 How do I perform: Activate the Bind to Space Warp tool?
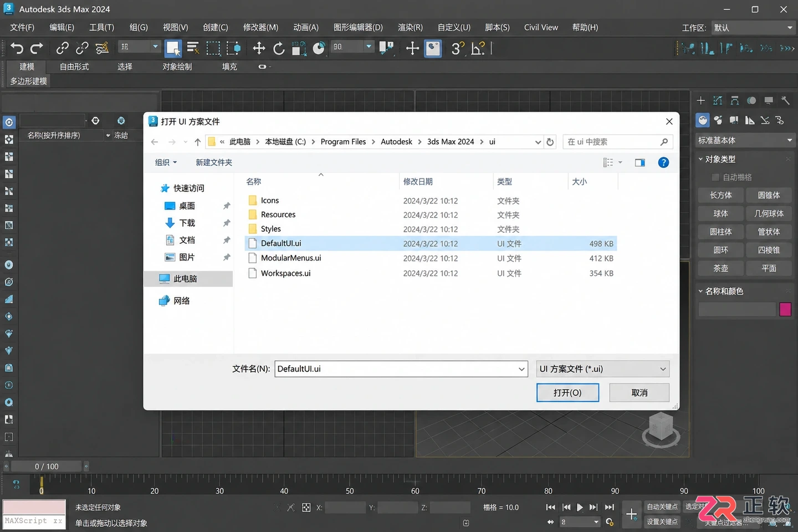pyautogui.click(x=102, y=49)
